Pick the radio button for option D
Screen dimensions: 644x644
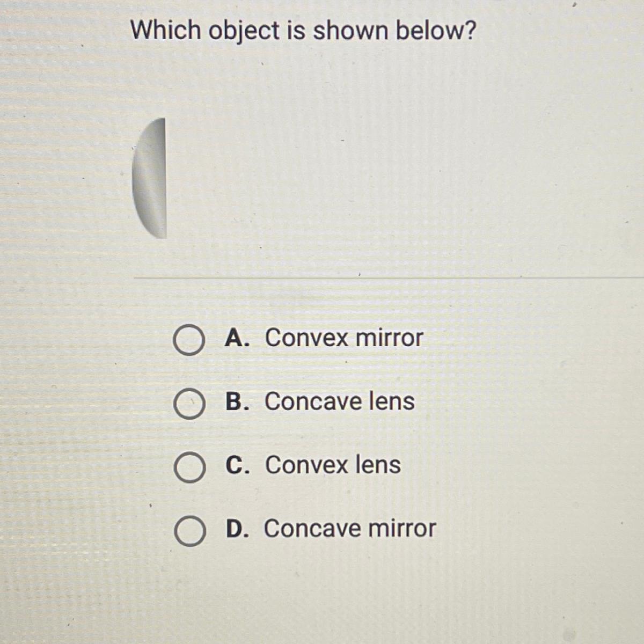(x=189, y=531)
